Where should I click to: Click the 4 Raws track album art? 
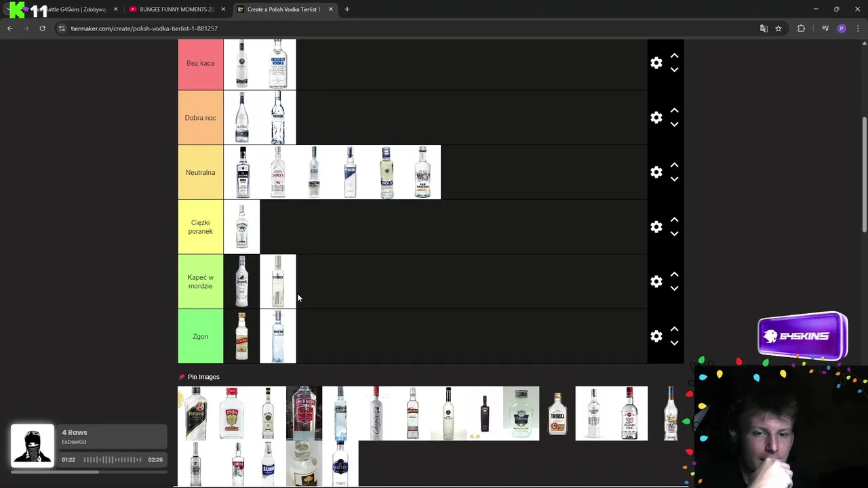tap(33, 446)
